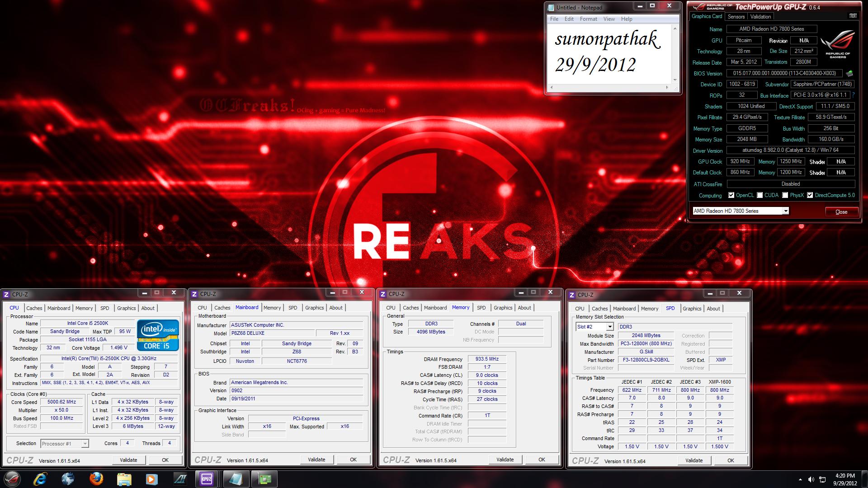Click the CPU-Z taskbar icon
This screenshot has height=488, width=868.
tap(207, 479)
